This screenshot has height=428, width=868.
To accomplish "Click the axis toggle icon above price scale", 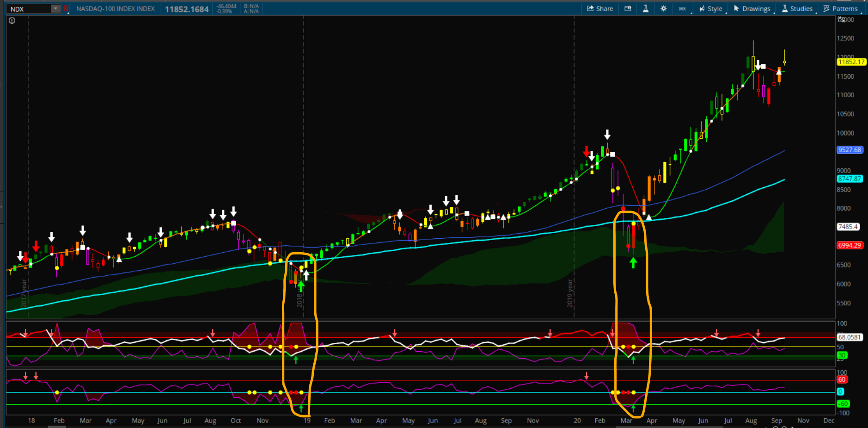I will point(842,19).
